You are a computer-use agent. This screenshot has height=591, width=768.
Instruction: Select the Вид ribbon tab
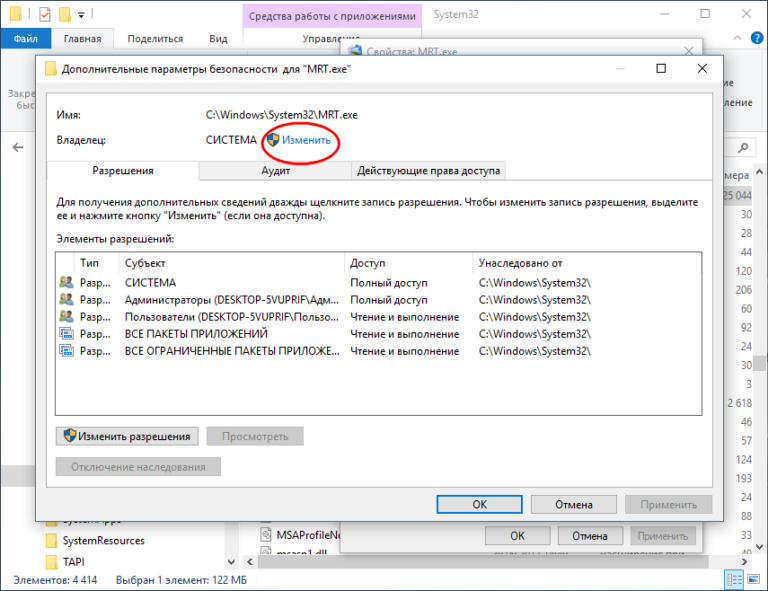click(x=218, y=39)
